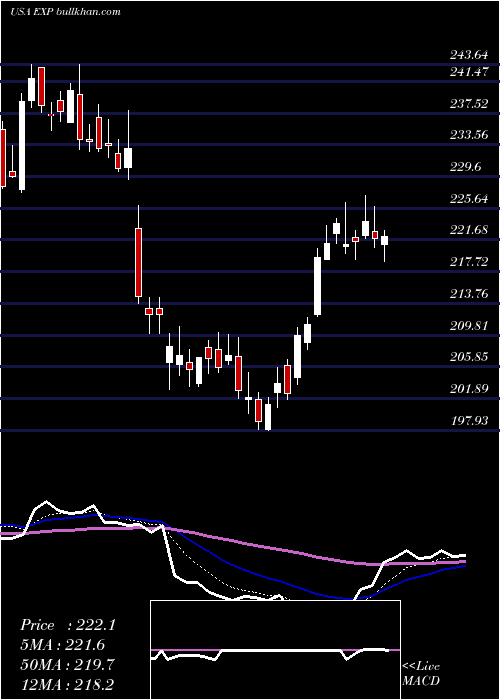This screenshot has width=500, height=700.
Task: Click the 'USA EXP bullkhan.com' header text
Action: (x=65, y=12)
